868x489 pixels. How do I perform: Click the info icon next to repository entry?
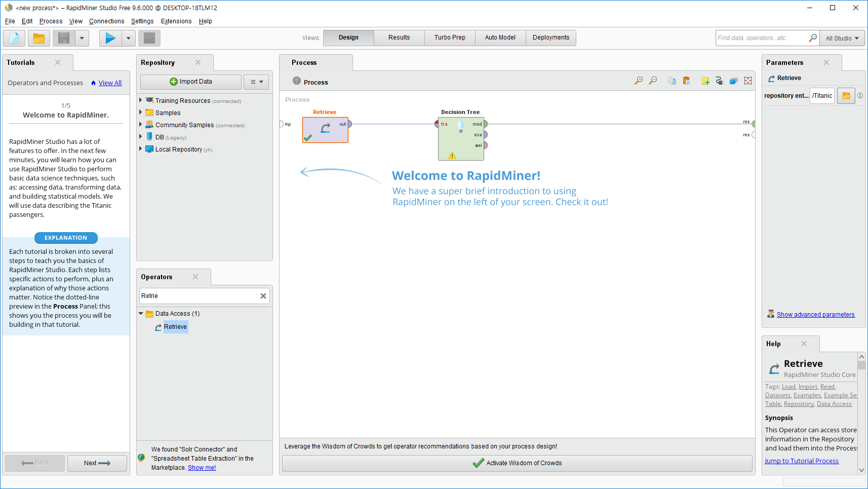click(x=860, y=95)
